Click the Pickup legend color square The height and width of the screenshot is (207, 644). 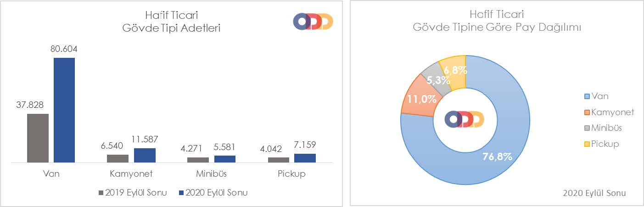point(587,144)
